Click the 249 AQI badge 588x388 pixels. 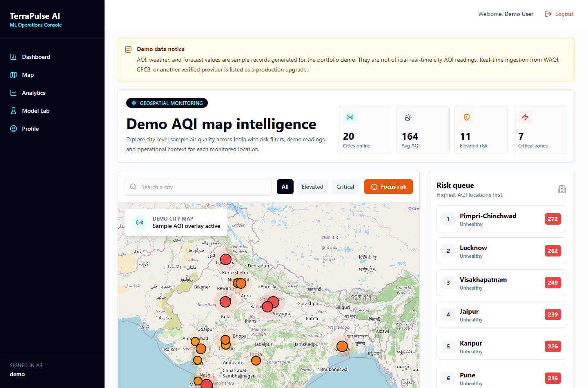point(553,283)
